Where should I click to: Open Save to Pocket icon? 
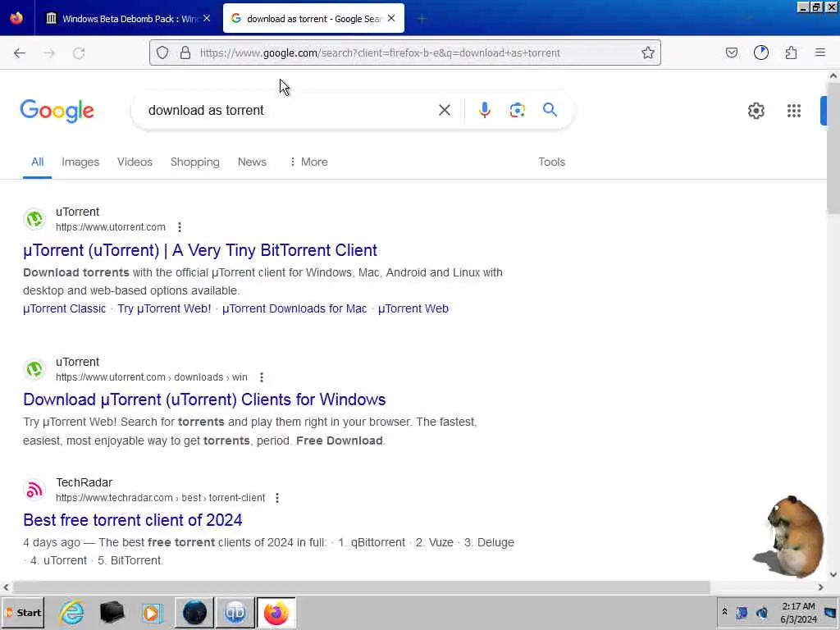point(732,52)
